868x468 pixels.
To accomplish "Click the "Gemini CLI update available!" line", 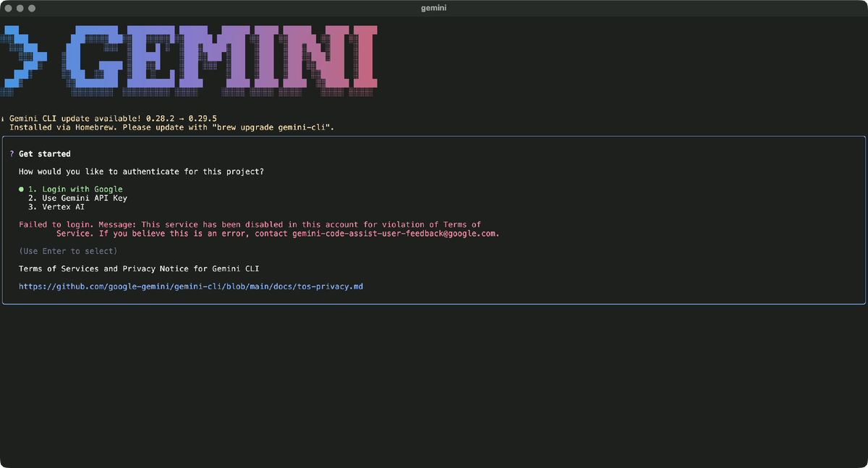I will (113, 119).
